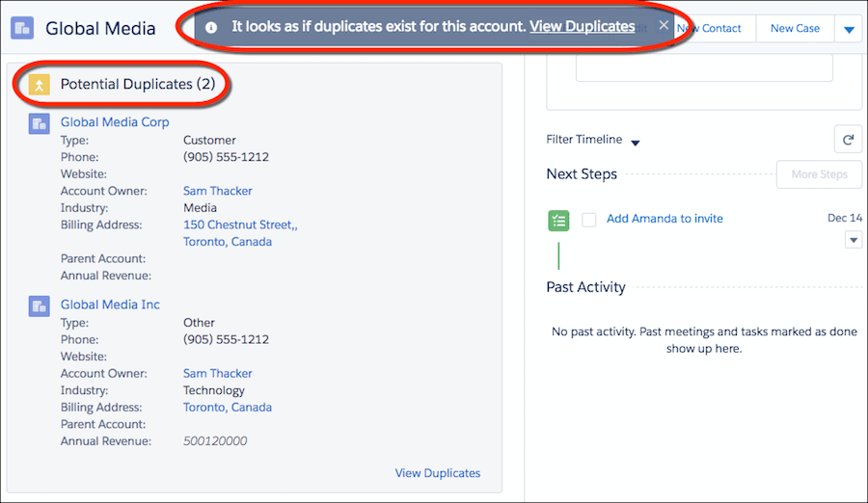This screenshot has height=503, width=868.
Task: Click the Potential Duplicates (2) heading
Action: (x=138, y=84)
